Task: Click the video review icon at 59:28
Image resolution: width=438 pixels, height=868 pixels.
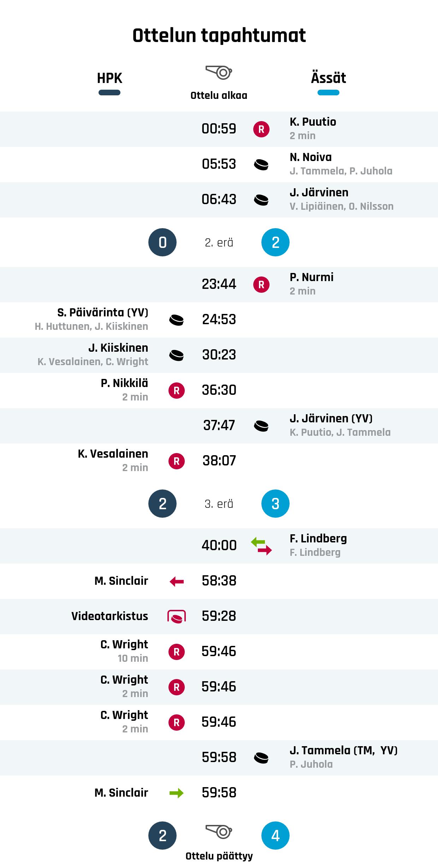Action: (x=177, y=617)
